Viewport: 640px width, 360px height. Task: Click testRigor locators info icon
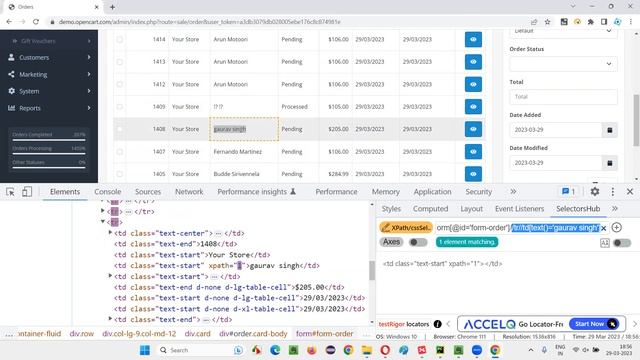438,324
